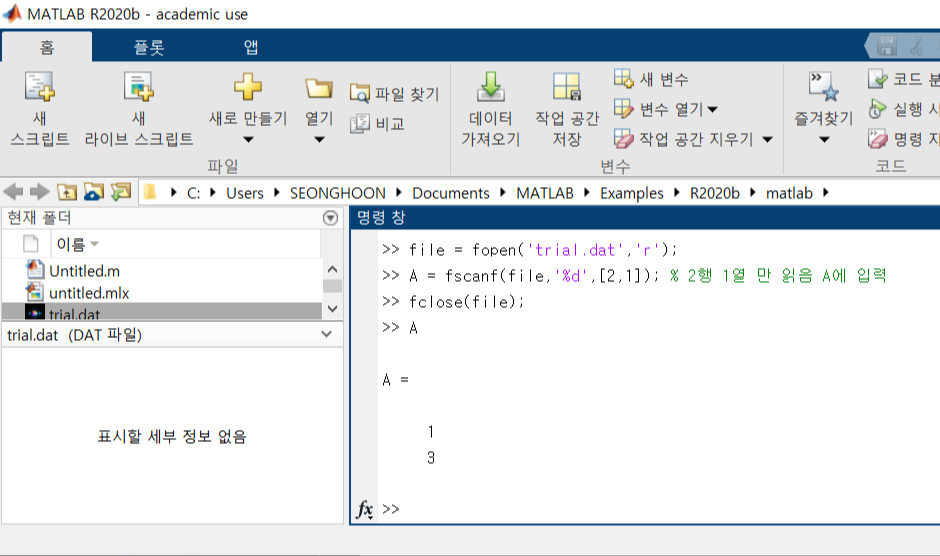Click MATLAB in the address path

click(x=544, y=193)
